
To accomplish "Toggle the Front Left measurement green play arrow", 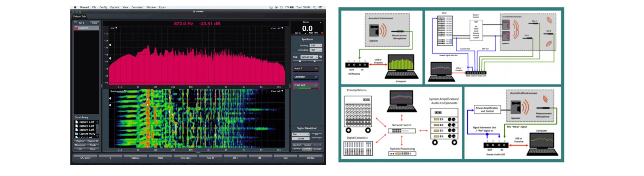I will point(316,85).
